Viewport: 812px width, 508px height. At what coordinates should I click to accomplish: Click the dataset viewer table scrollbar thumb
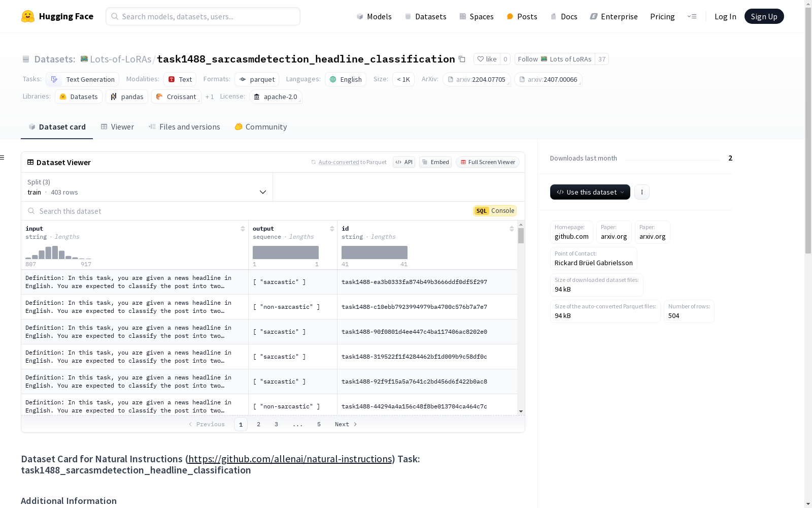521,236
